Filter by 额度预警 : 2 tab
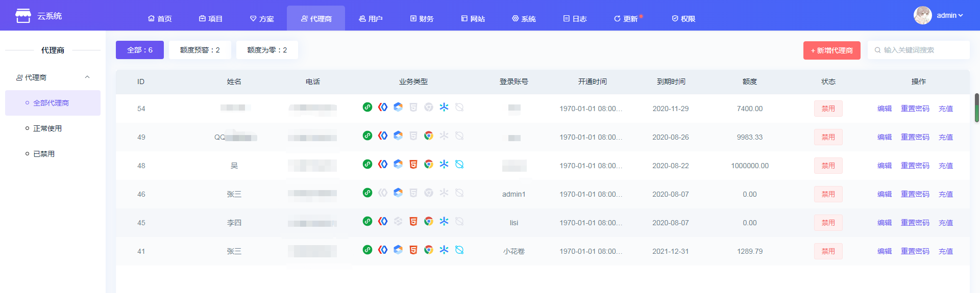Viewport: 980px width, 293px height. coord(200,50)
